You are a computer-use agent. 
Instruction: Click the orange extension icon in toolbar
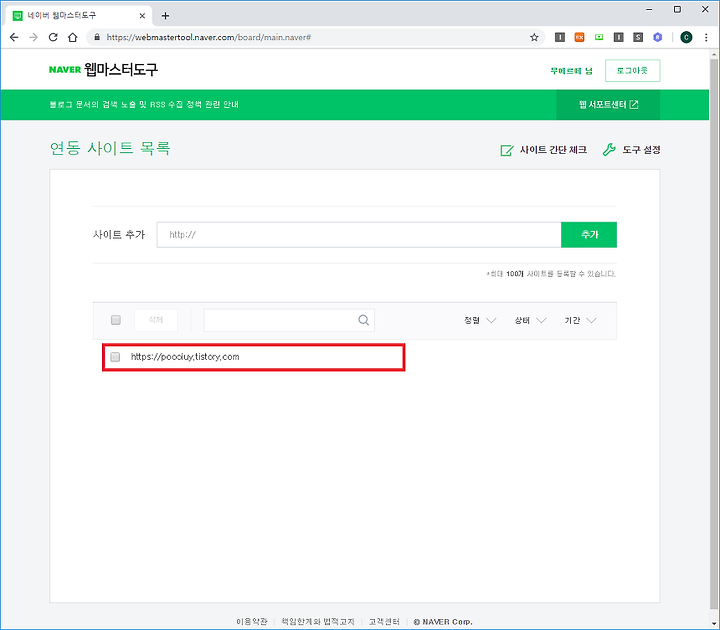tap(579, 37)
